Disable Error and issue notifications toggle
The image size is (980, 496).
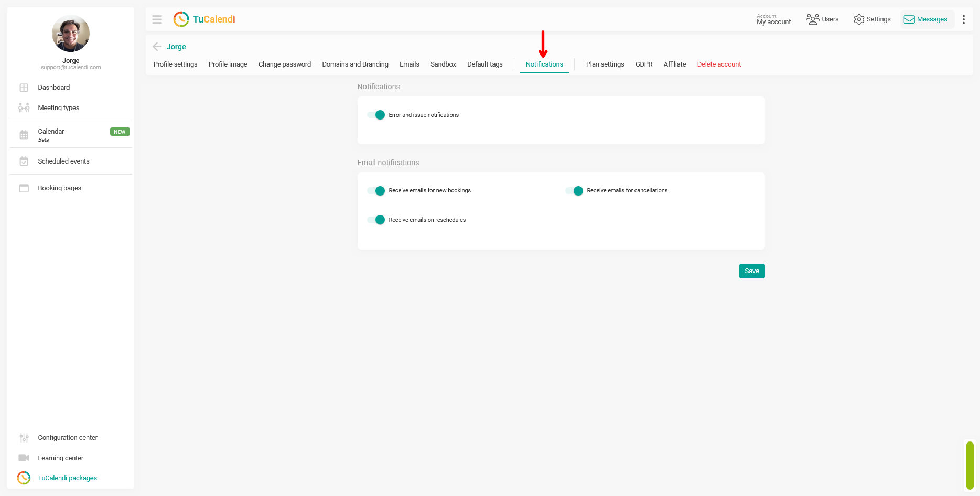(x=376, y=115)
